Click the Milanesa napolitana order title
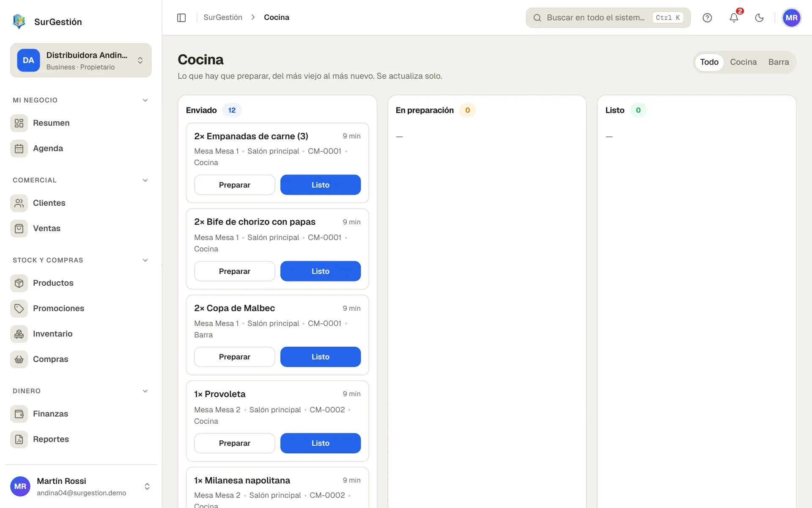The height and width of the screenshot is (508, 812). [x=242, y=480]
